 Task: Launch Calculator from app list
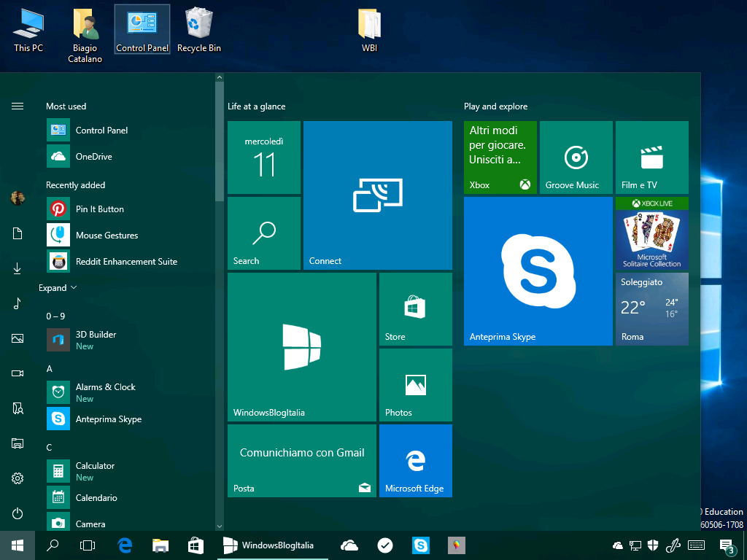tap(128, 471)
